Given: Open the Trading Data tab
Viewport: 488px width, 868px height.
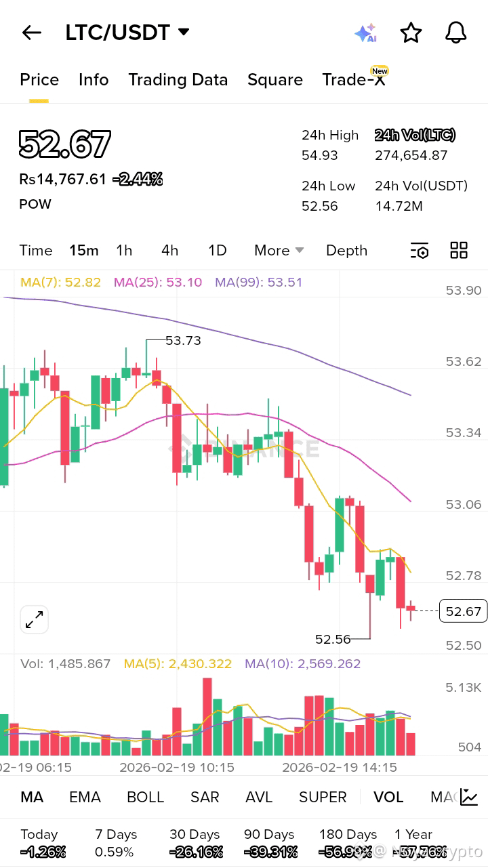Looking at the screenshot, I should pyautogui.click(x=178, y=80).
